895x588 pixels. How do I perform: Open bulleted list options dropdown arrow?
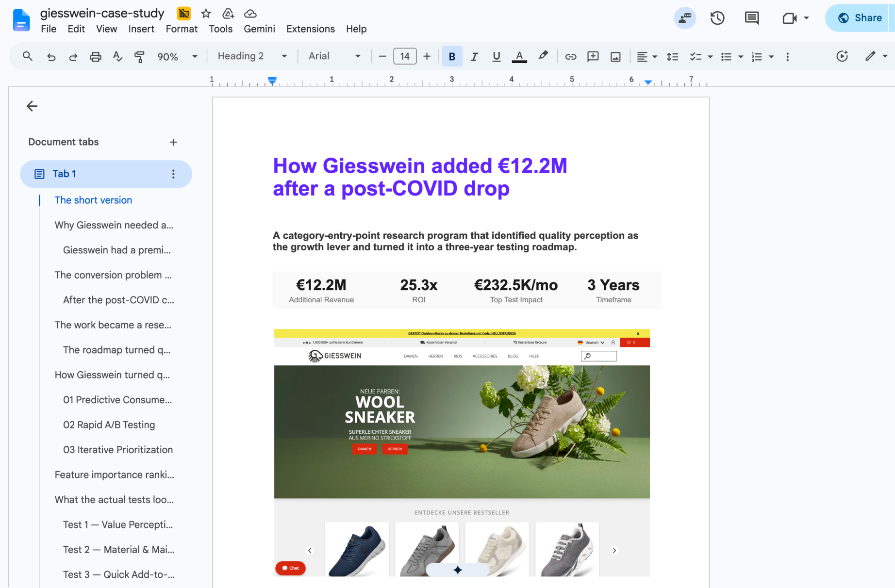(741, 57)
